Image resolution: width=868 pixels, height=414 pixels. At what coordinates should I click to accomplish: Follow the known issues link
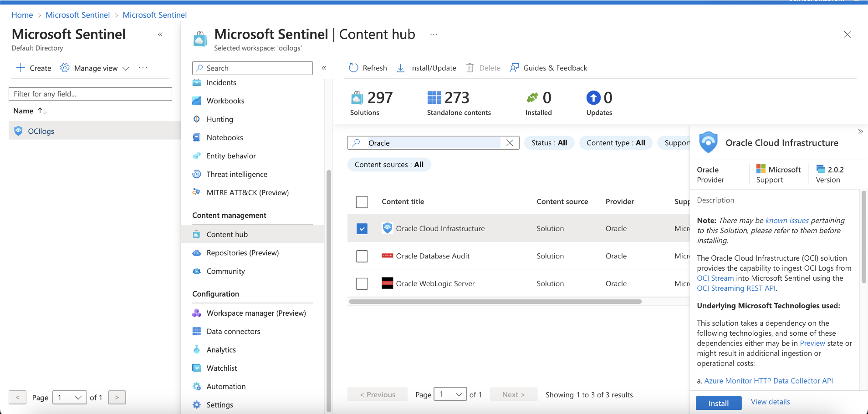pyautogui.click(x=787, y=220)
